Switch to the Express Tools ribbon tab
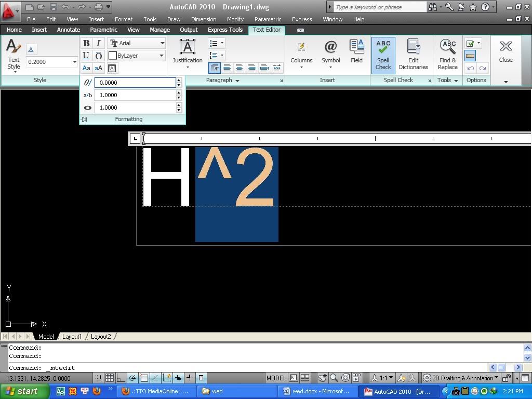 tap(225, 30)
